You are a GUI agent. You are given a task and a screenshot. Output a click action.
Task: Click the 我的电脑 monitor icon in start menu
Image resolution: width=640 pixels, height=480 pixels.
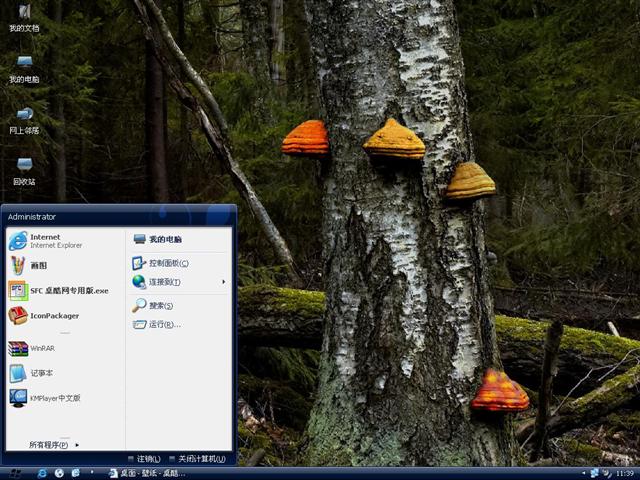[140, 239]
